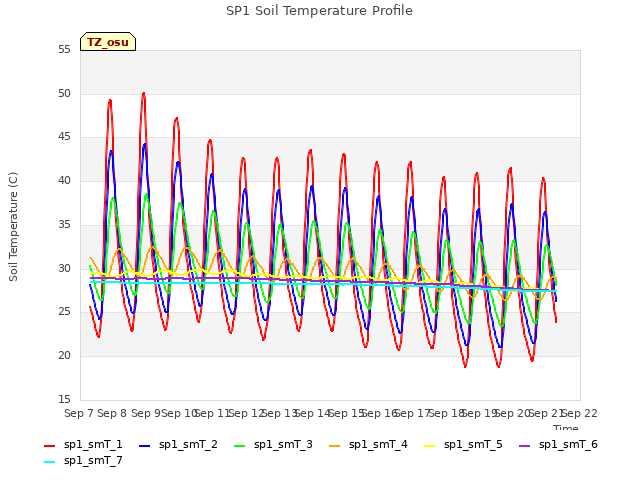Click the Soil Temperature (C) axis label

tap(13, 227)
